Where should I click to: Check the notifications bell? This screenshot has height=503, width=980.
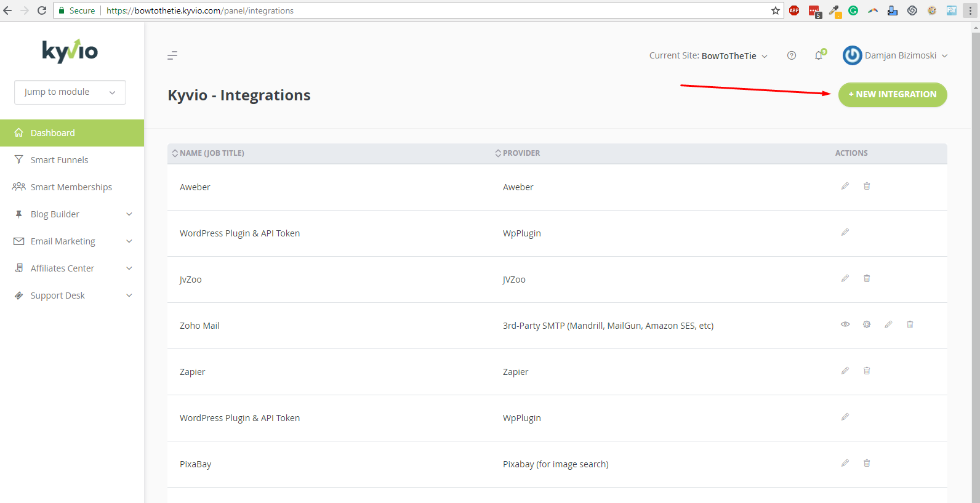point(819,55)
